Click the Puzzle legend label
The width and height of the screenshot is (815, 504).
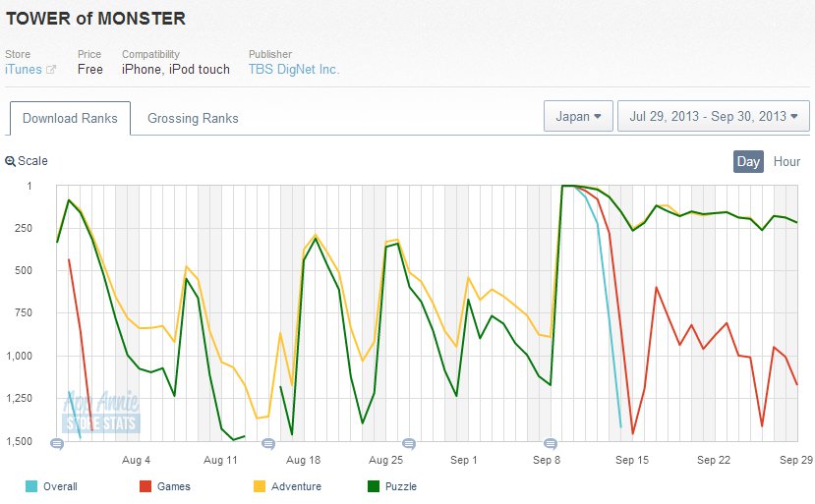pos(401,486)
